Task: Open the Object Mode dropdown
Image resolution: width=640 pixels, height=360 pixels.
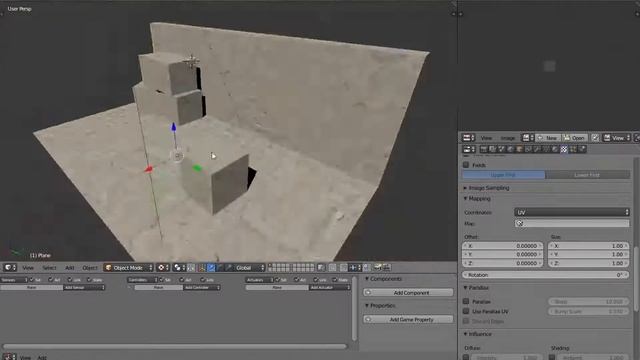Action: tap(128, 268)
